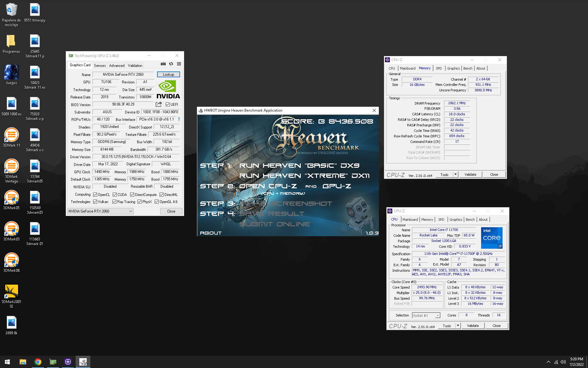Screen dimensions: 588x368
Task: Open the GPU-Z hamburger menu
Action: click(179, 64)
